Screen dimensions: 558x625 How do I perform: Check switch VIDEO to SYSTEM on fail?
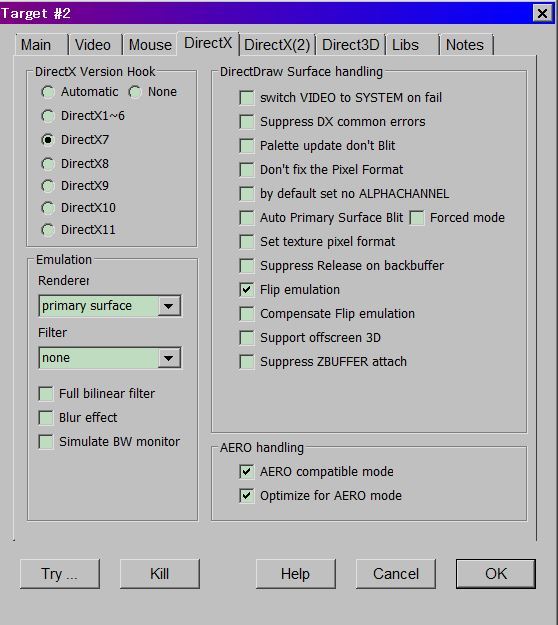tap(247, 98)
